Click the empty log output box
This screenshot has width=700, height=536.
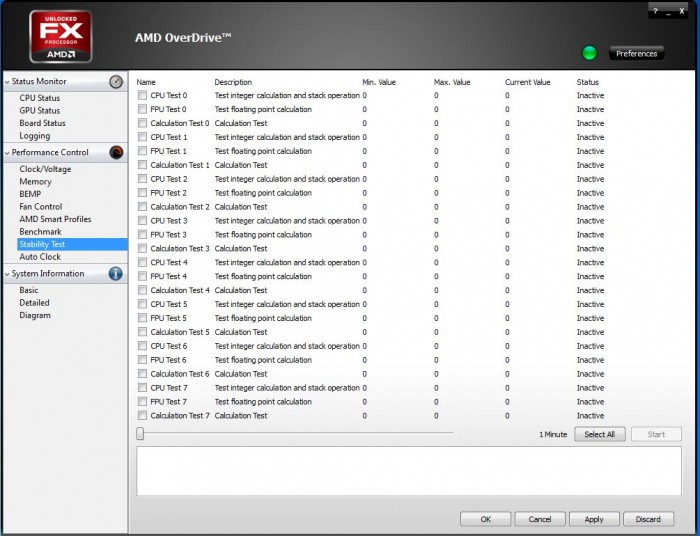409,471
